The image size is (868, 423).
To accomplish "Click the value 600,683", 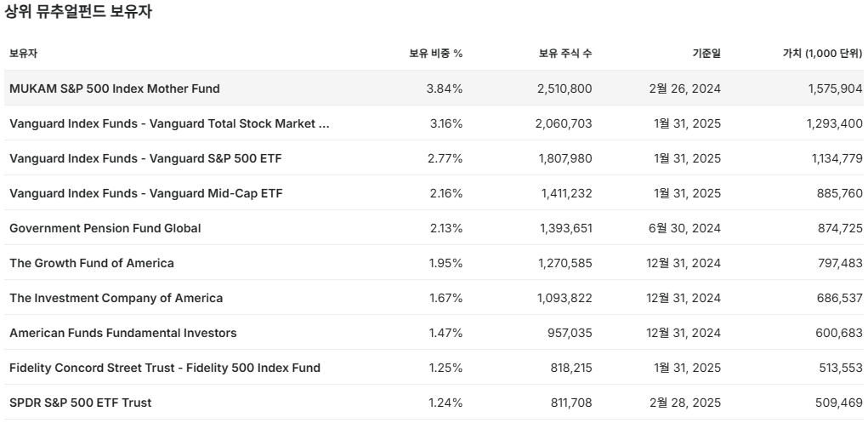I will 839,333.
